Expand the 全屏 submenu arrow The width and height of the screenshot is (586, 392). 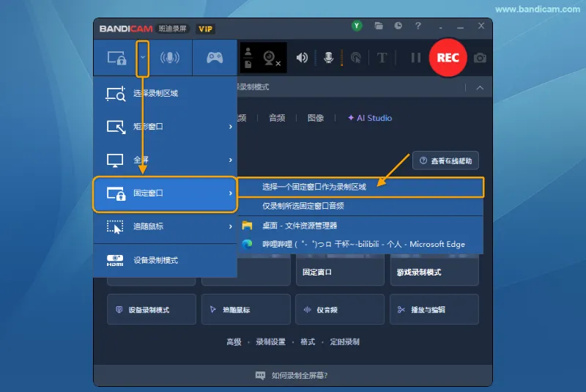tap(231, 160)
